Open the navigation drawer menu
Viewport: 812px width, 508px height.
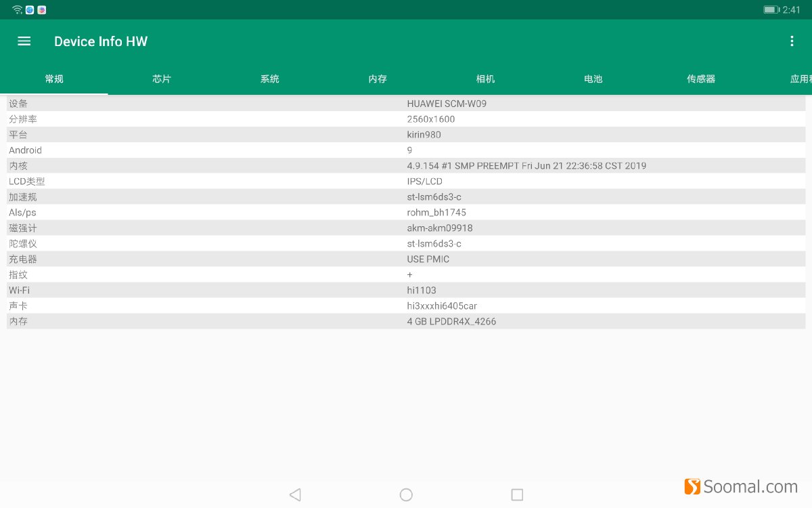click(24, 41)
